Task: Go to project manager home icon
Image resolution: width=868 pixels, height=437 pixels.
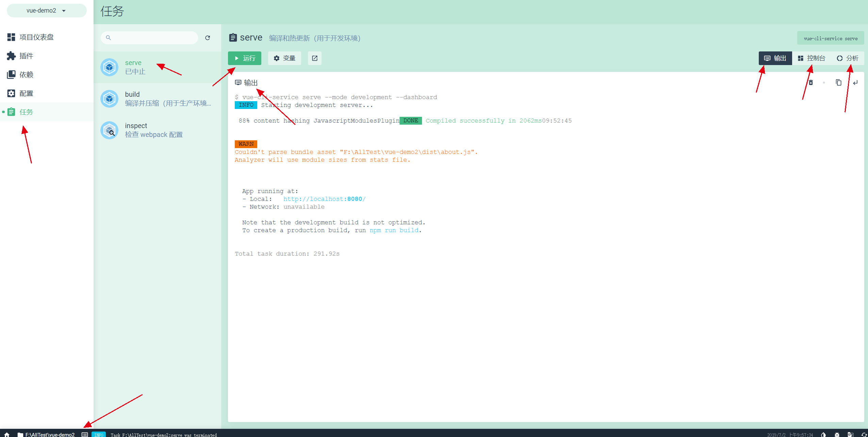Action: coord(7,434)
